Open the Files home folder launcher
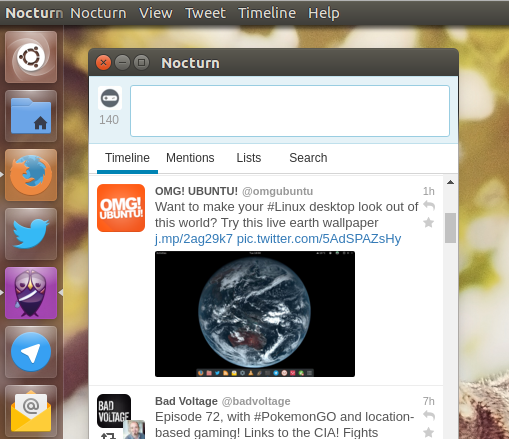Viewport: 509px width, 439px height. click(31, 116)
